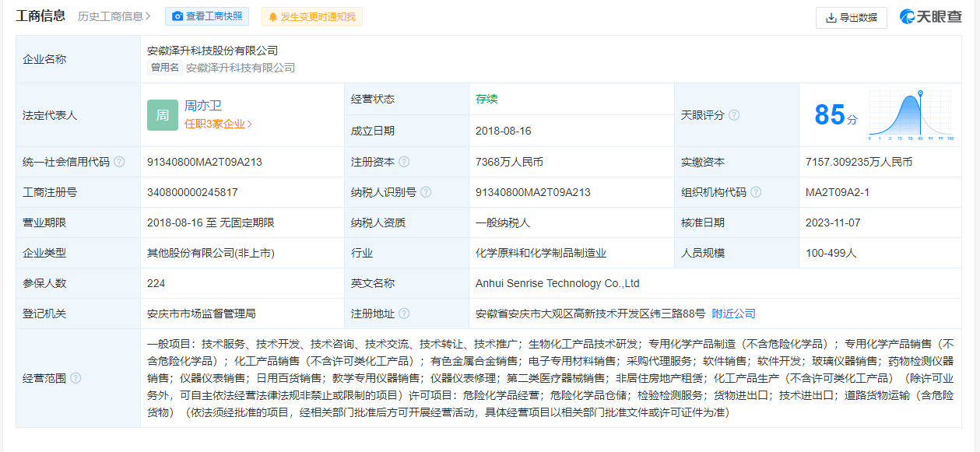Select the 工商信息 section heading

(40, 16)
